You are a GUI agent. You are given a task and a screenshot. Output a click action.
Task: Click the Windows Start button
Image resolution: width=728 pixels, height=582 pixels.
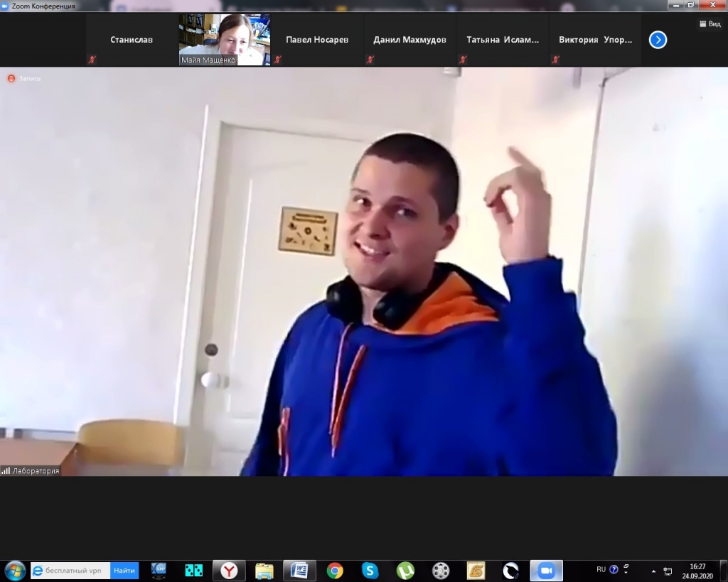point(15,570)
